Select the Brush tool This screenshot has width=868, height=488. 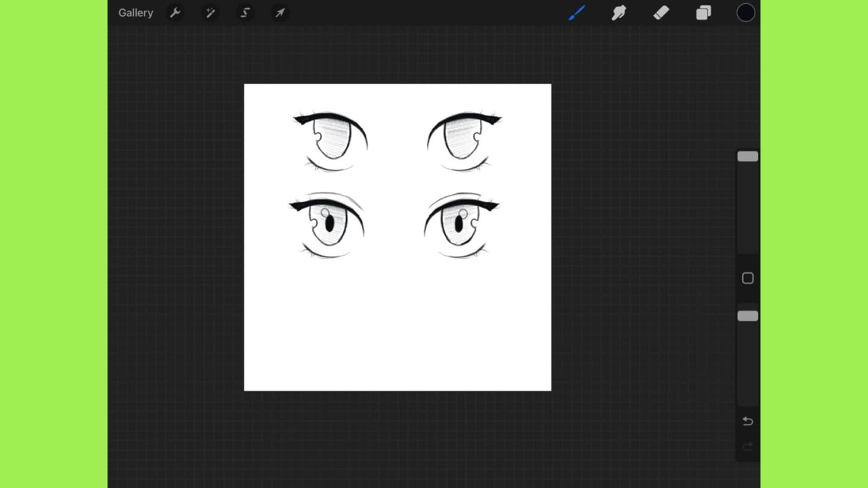(x=576, y=13)
